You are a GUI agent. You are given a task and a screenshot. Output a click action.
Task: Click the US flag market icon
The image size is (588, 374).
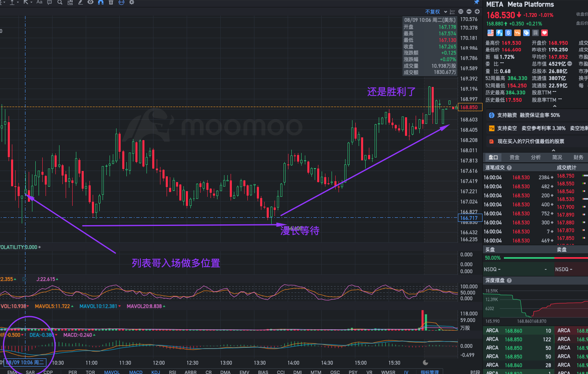[x=490, y=33]
